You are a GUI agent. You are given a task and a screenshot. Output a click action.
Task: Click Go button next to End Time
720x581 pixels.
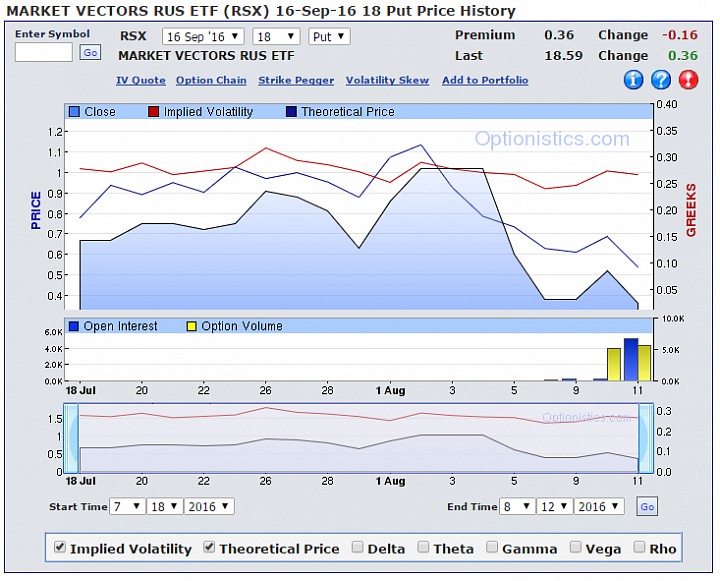coord(647,507)
